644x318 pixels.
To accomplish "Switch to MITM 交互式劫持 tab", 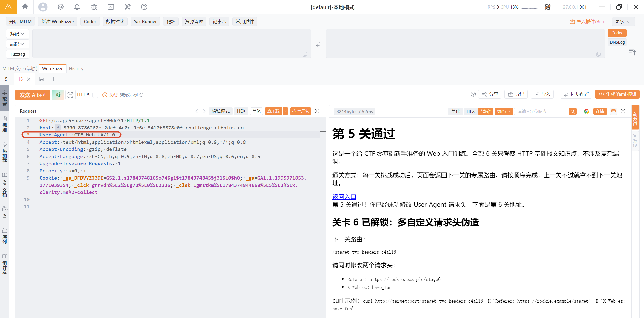I will coord(20,68).
